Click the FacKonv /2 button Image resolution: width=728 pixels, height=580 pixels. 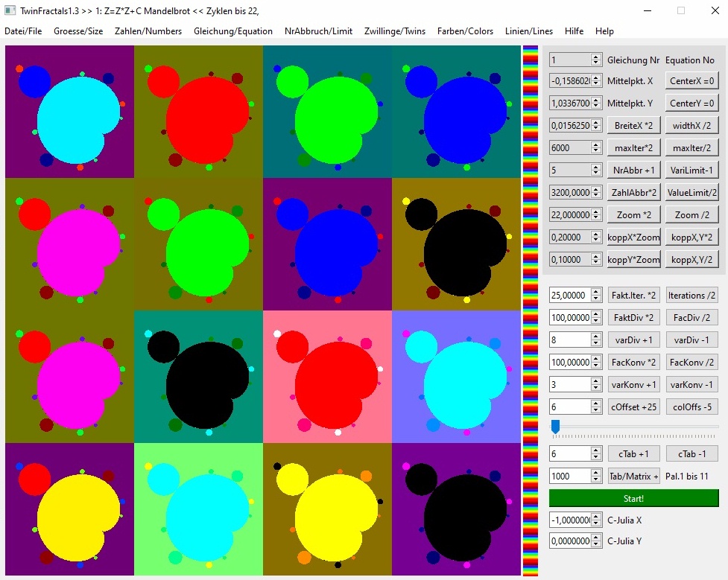coord(691,362)
